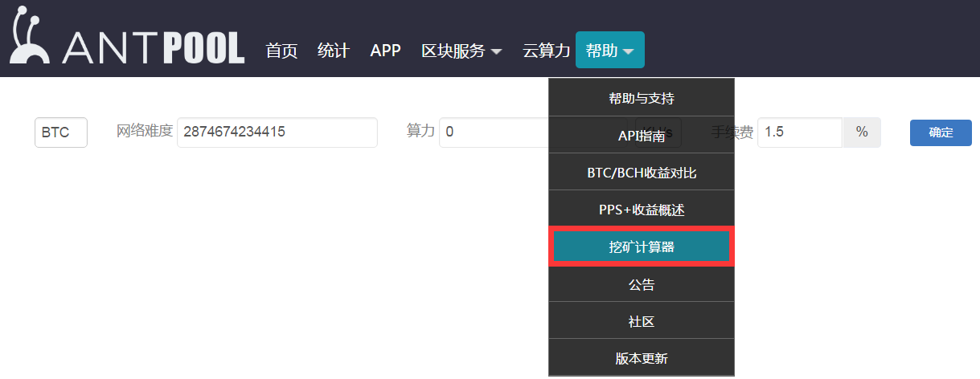Open the BTC coin selector
980x379 pixels.
(x=60, y=132)
